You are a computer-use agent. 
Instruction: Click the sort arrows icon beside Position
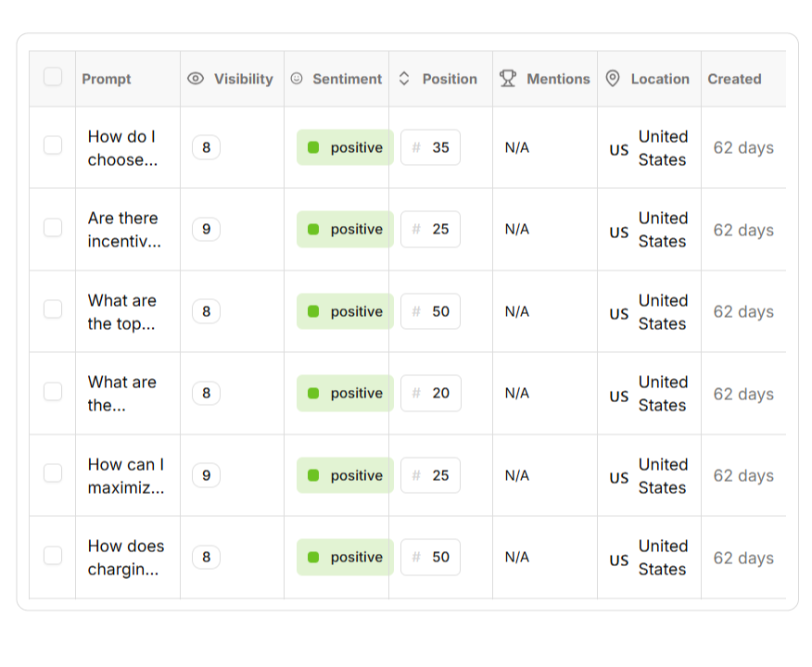coord(404,79)
